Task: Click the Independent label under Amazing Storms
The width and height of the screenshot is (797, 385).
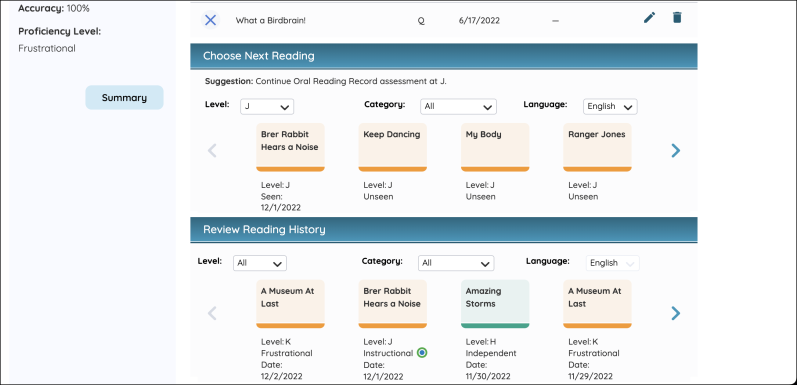Action: tap(491, 353)
